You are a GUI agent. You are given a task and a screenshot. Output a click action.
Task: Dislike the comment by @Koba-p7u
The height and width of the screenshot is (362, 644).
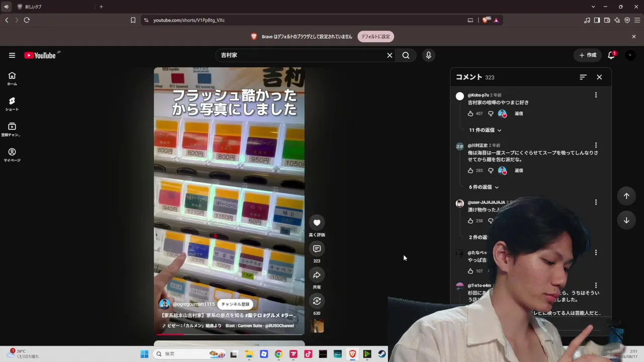(491, 114)
